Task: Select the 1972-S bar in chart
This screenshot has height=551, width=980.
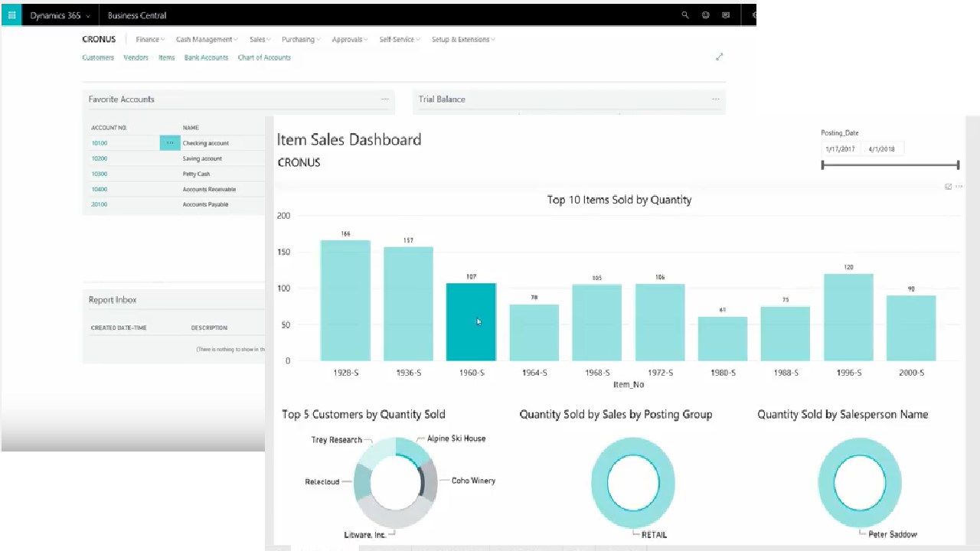Action: 660,322
